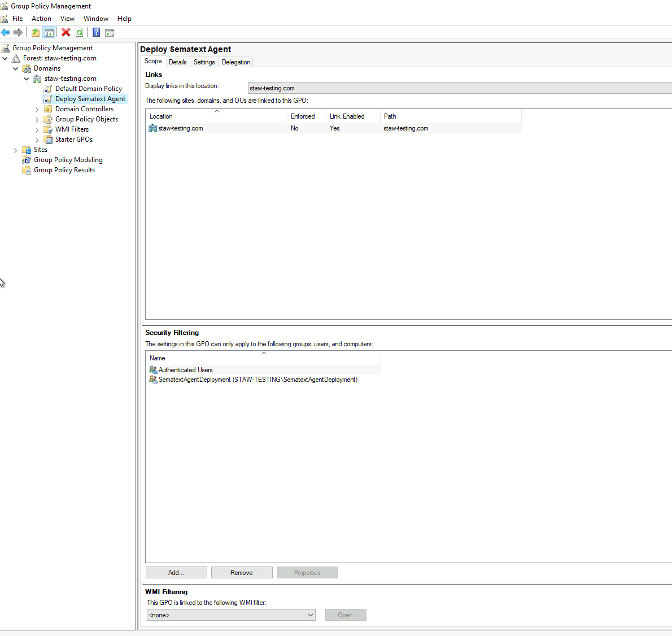Sort links by the Link Enabled column header
The width and height of the screenshot is (672, 636).
(x=353, y=116)
